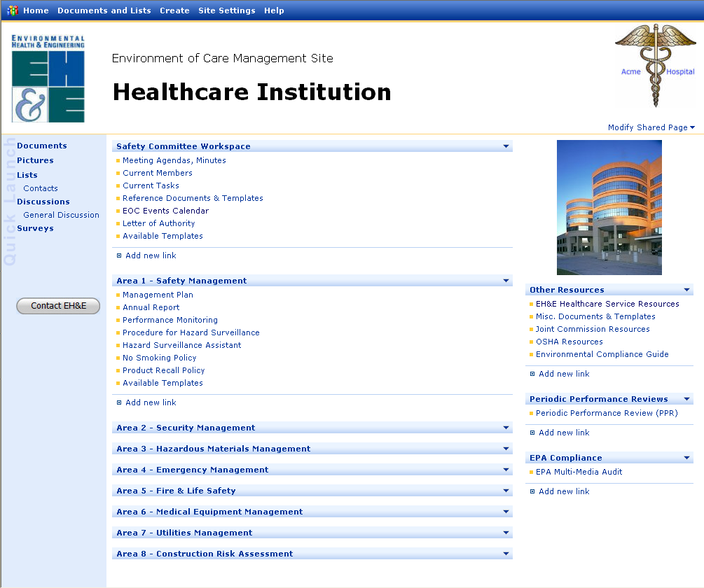Open Available Templates under Area 1 Safety Management
The width and height of the screenshot is (704, 588).
point(163,383)
